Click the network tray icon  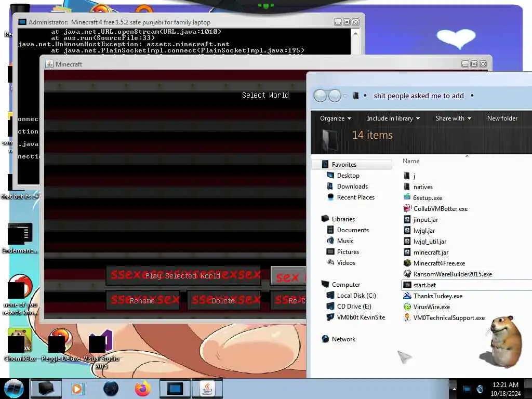[467, 389]
